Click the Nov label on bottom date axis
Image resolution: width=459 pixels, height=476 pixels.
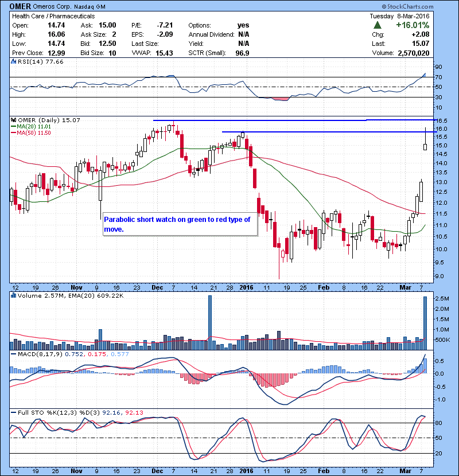click(76, 471)
